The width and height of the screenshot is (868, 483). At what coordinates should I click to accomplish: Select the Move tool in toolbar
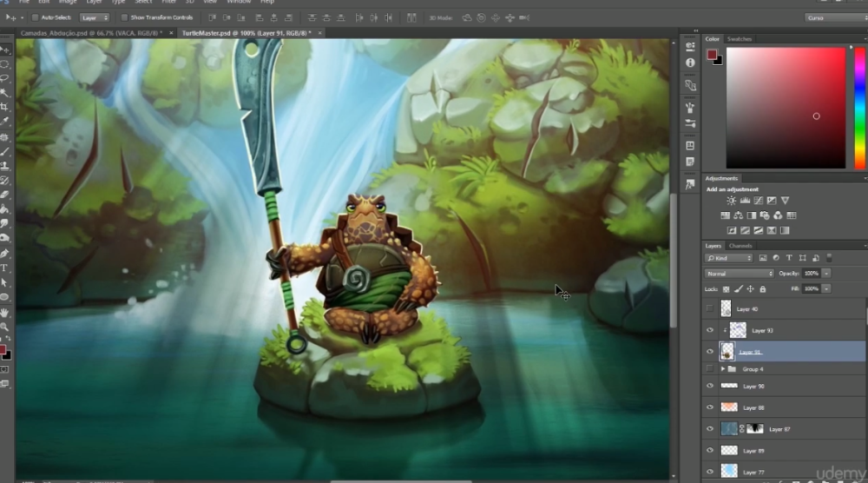pyautogui.click(x=5, y=50)
